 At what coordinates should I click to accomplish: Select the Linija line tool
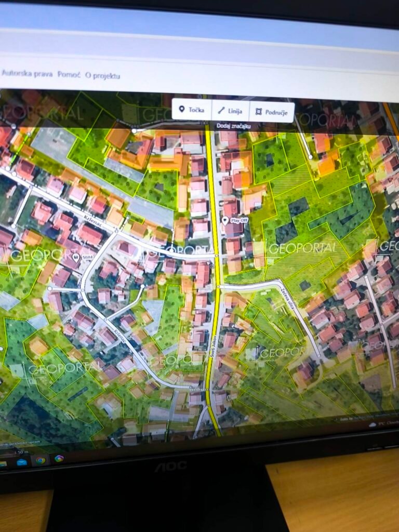230,111
